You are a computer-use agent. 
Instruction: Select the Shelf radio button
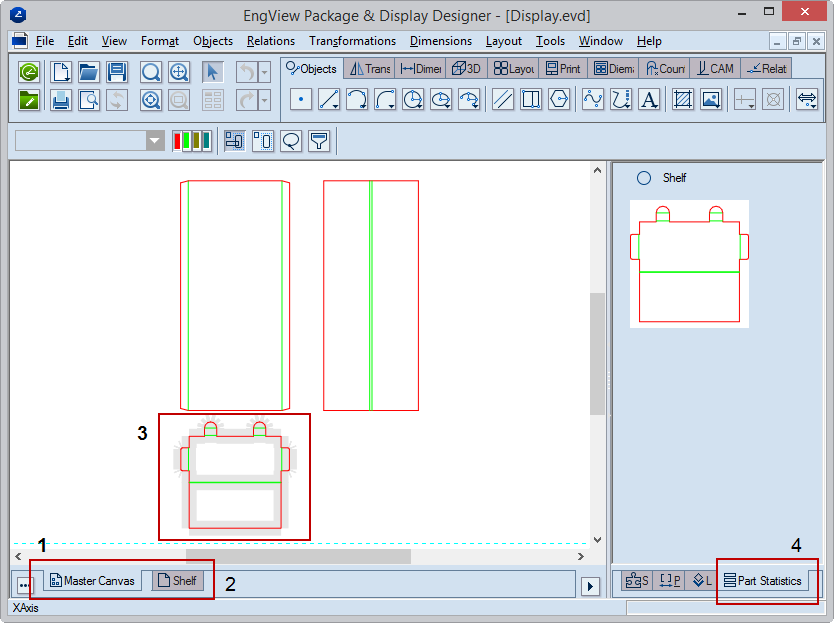coord(644,178)
